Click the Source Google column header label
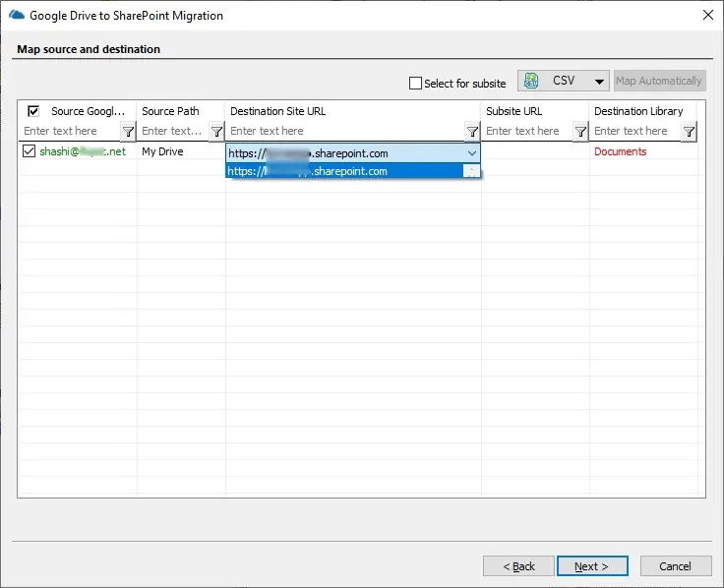This screenshot has height=588, width=724. point(88,111)
